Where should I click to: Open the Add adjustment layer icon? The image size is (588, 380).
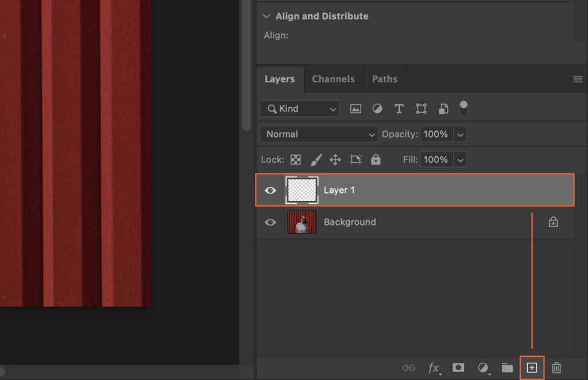point(483,368)
